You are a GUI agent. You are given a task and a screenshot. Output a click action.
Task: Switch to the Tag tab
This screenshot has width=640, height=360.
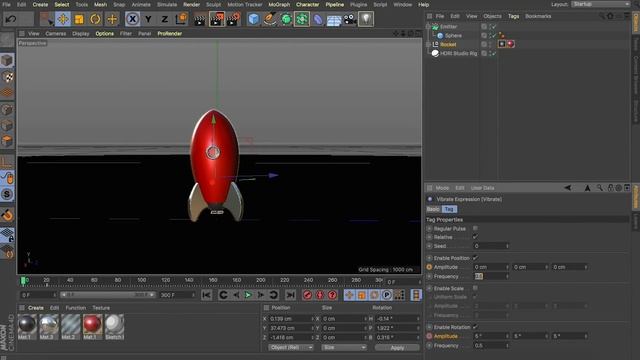[x=449, y=209]
